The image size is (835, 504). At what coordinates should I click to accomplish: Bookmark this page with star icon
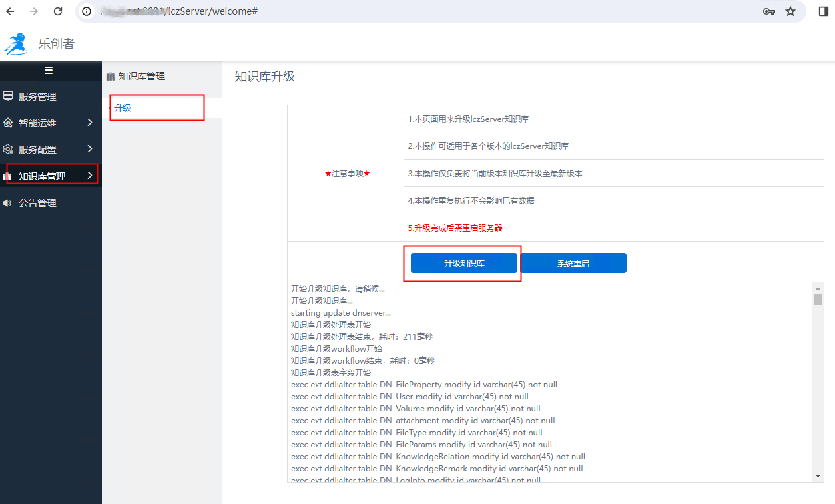[x=790, y=11]
